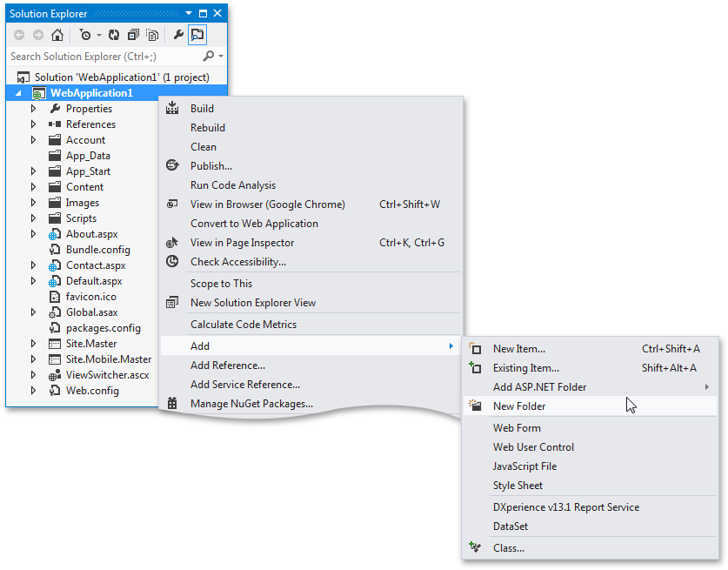728x570 pixels.
Task: Click the Collapse All toolbar icon
Action: pos(133,36)
